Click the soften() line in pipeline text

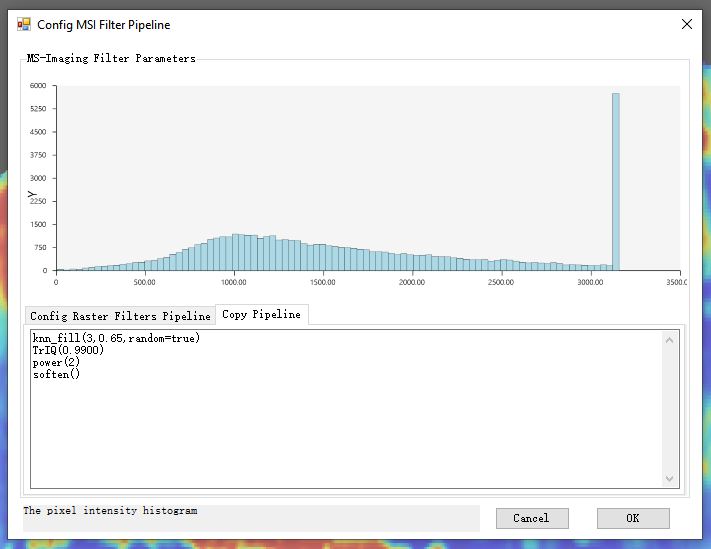pos(56,375)
